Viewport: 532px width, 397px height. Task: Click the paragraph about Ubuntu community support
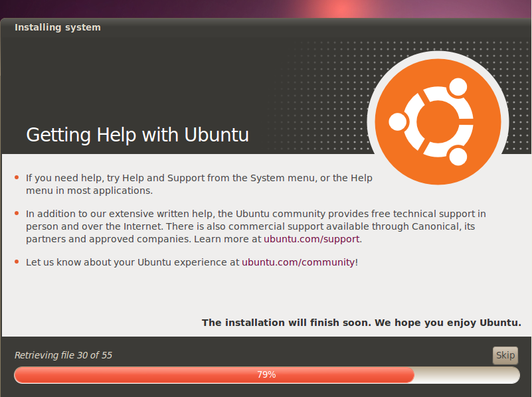point(256,226)
